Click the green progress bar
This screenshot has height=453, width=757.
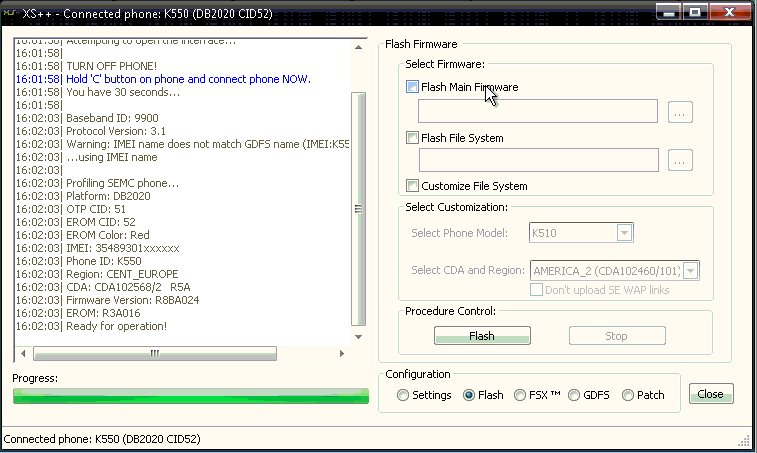191,396
